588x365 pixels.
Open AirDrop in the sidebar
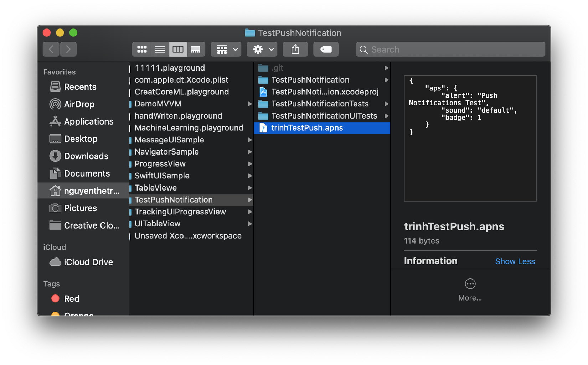pyautogui.click(x=79, y=104)
